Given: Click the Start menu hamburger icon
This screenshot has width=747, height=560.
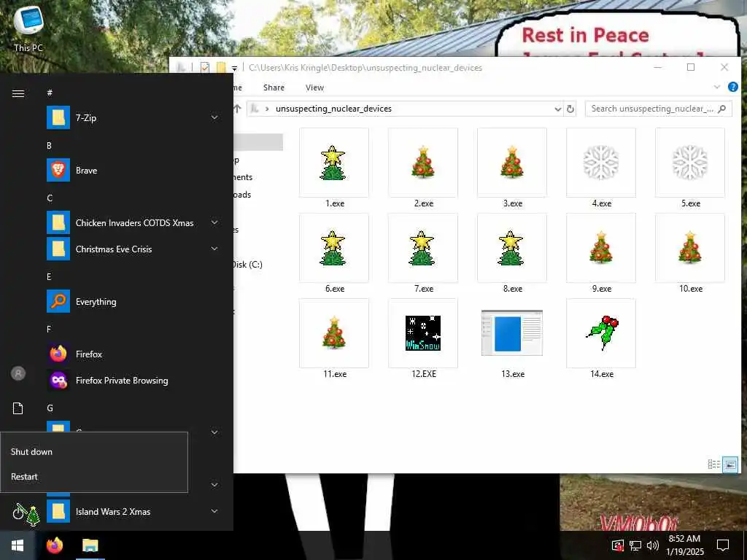Looking at the screenshot, I should [18, 93].
